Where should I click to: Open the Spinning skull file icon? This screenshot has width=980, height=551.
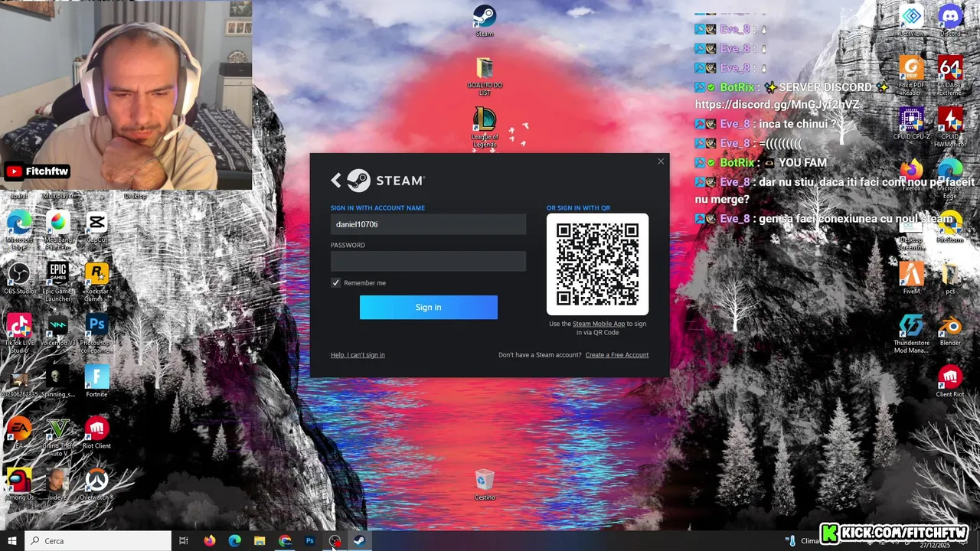point(58,381)
